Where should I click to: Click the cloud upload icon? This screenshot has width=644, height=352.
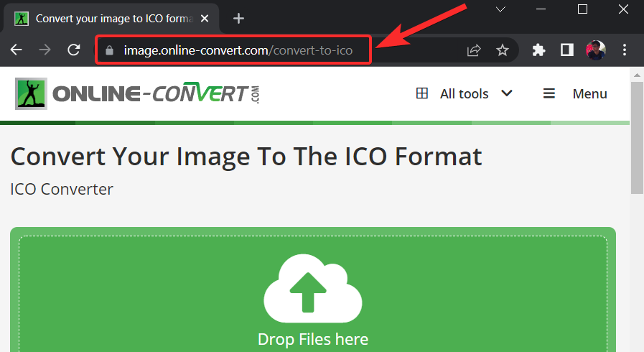click(x=312, y=288)
